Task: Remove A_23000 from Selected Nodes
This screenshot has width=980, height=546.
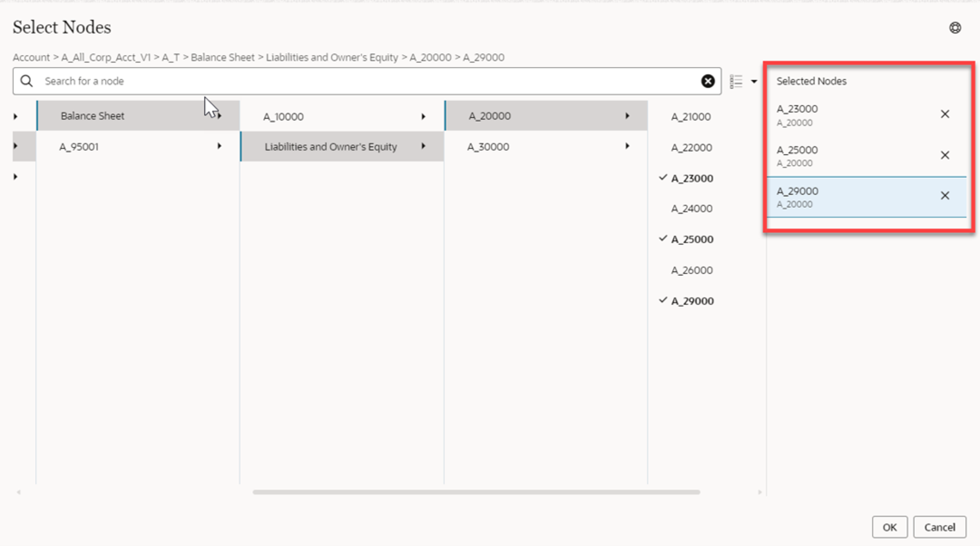Action: click(x=945, y=114)
